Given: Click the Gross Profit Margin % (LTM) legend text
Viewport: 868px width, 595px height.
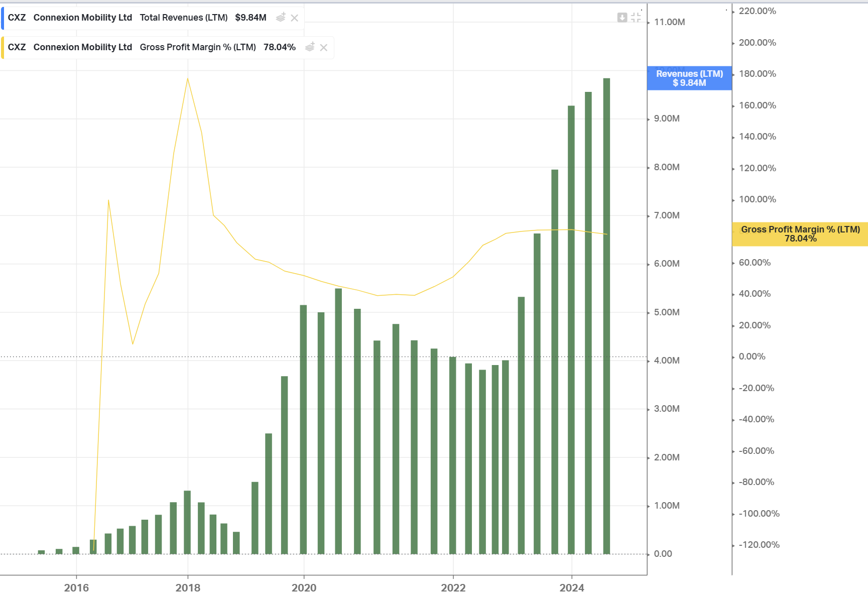Looking at the screenshot, I should pos(198,47).
